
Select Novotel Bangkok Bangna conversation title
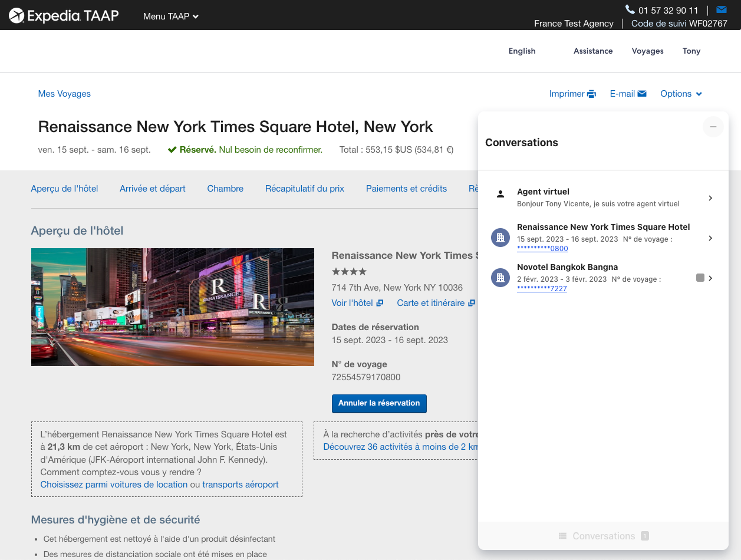[567, 267]
